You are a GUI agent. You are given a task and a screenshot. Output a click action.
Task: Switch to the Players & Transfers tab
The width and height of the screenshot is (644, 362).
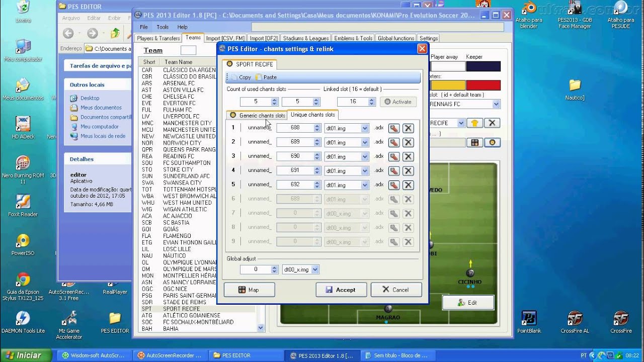click(158, 38)
